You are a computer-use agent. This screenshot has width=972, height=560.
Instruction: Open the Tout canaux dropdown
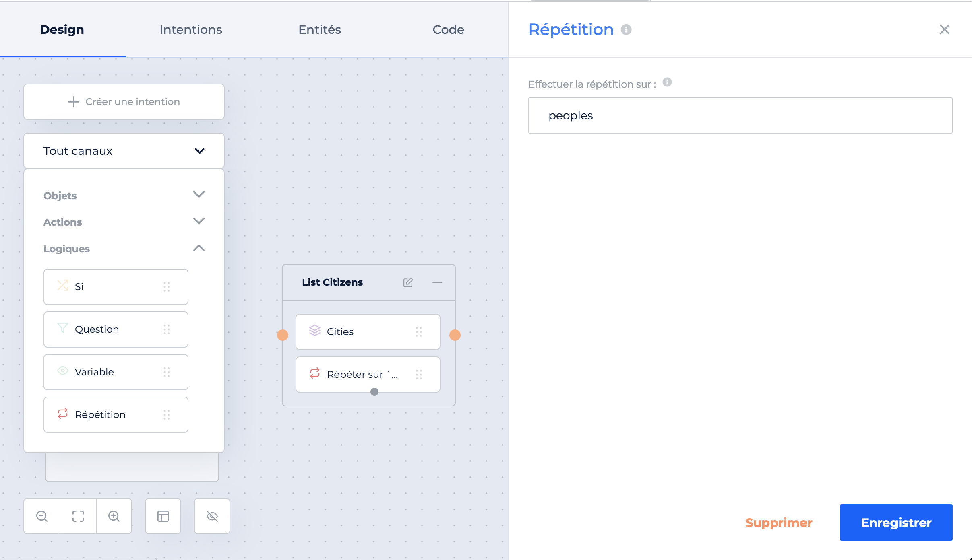coord(124,151)
